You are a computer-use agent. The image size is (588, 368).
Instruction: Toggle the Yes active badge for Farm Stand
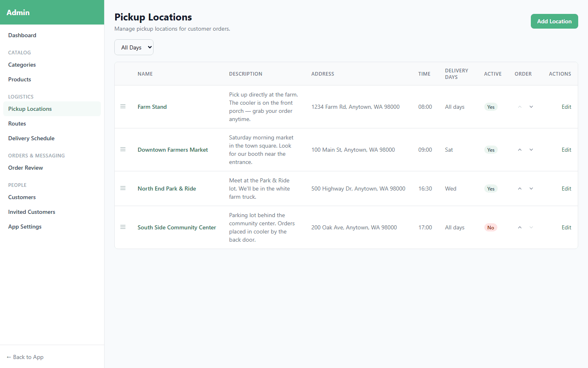click(491, 106)
